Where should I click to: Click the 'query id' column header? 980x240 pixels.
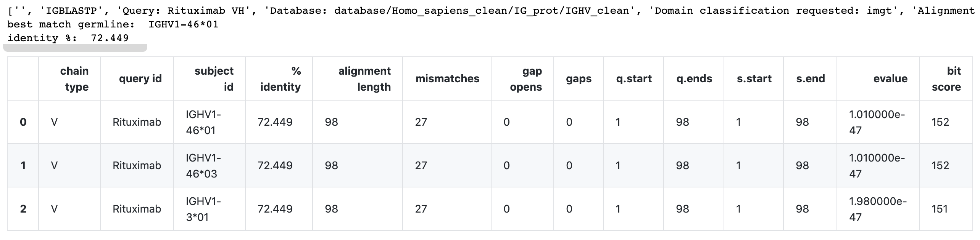(140, 79)
